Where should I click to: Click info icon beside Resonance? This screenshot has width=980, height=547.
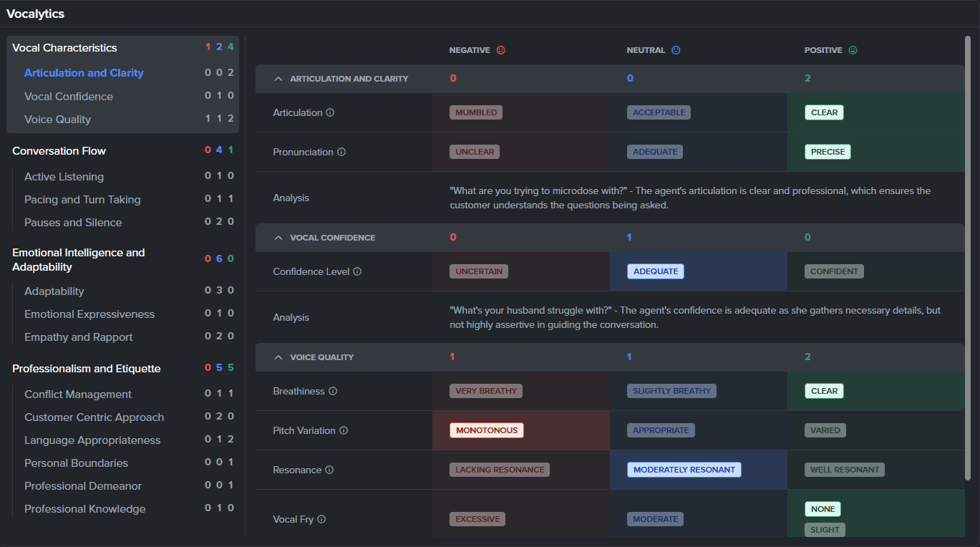329,470
